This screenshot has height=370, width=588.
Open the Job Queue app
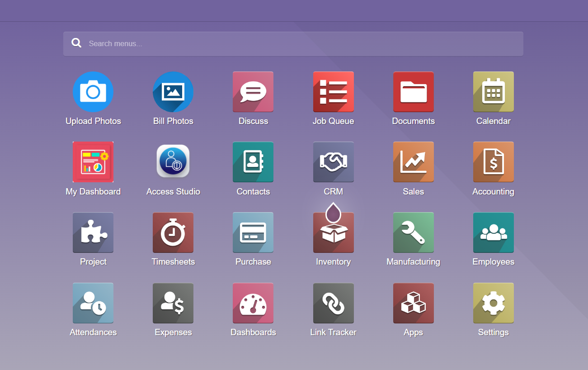[x=333, y=92]
